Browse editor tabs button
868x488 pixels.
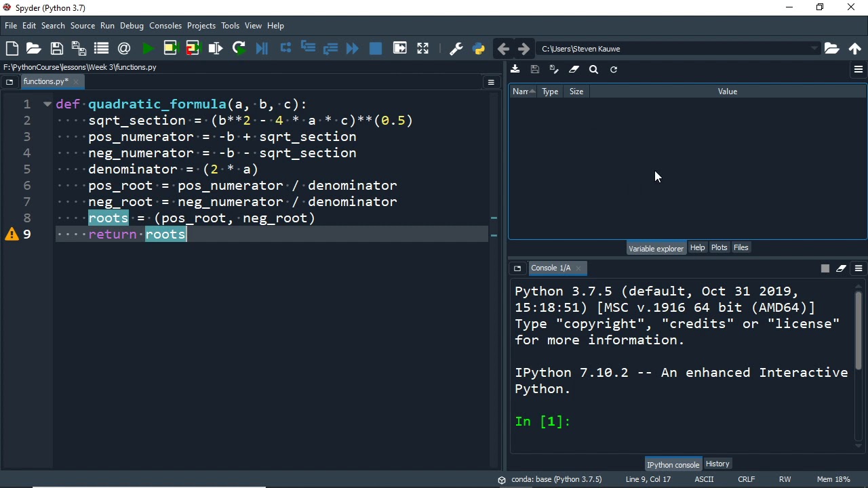point(9,82)
